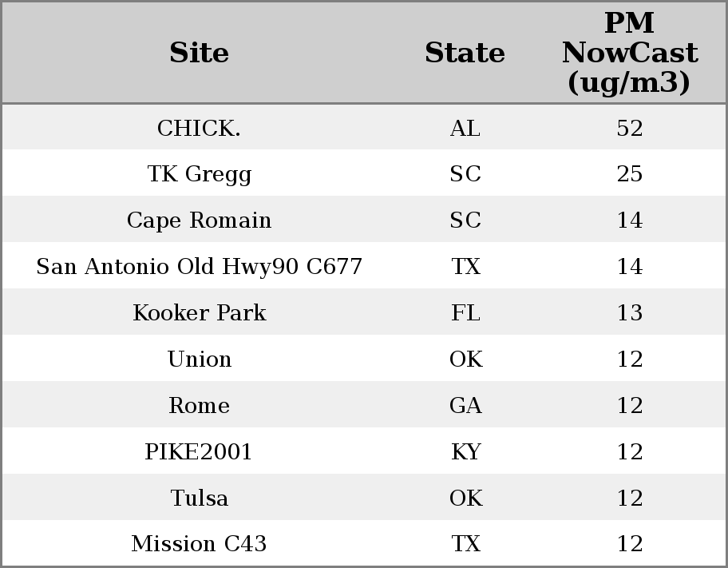Click the AL state cell
The width and height of the screenshot is (728, 568).
point(465,128)
